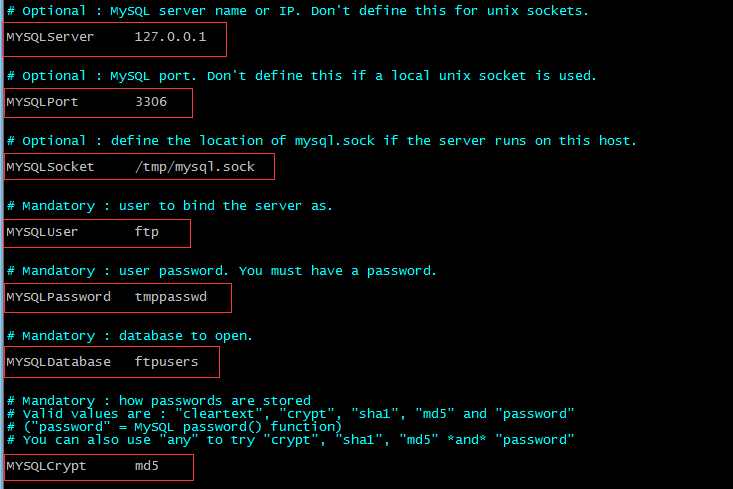Click the ftp user value
Screen dimensions: 733x489
(x=147, y=232)
